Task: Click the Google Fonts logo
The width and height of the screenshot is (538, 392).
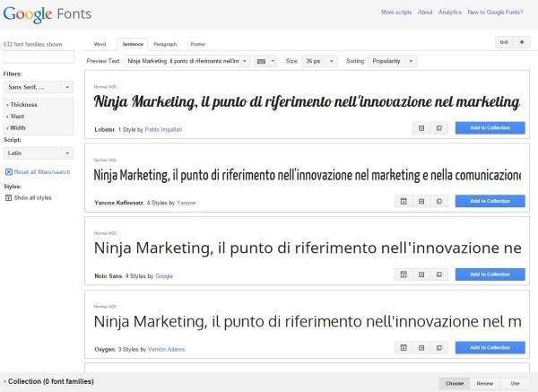Action: point(48,14)
